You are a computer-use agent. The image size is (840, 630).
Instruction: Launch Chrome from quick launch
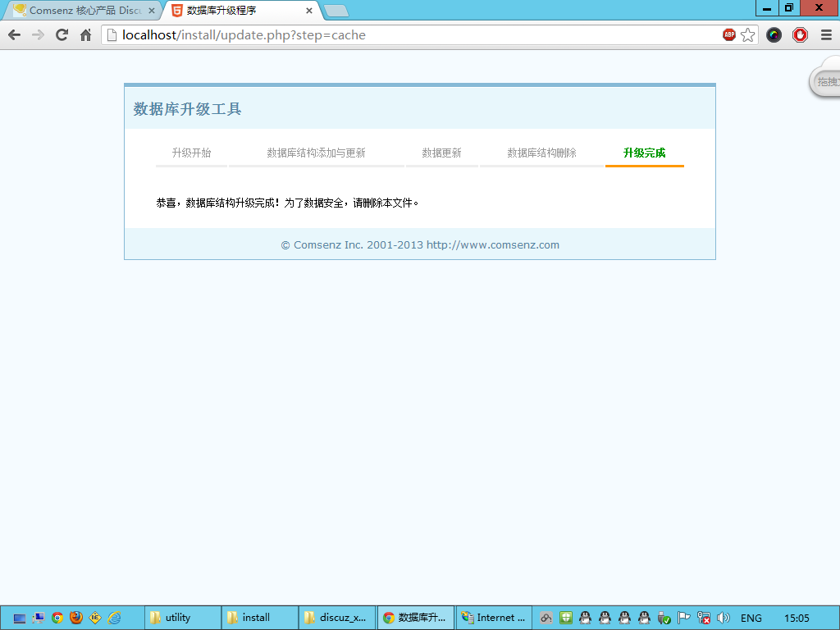point(57,618)
